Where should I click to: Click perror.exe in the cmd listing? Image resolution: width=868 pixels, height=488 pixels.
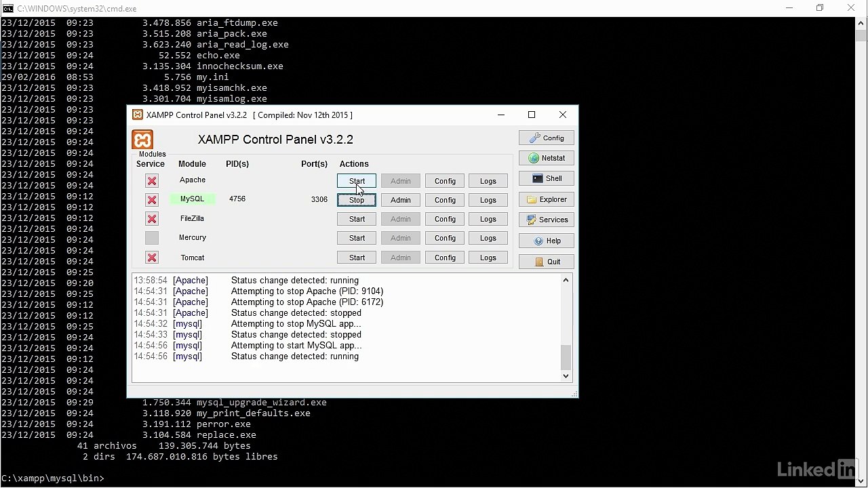(224, 424)
